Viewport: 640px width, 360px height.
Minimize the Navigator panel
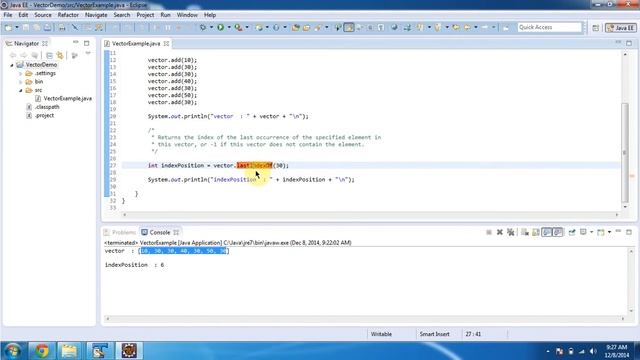point(76,42)
